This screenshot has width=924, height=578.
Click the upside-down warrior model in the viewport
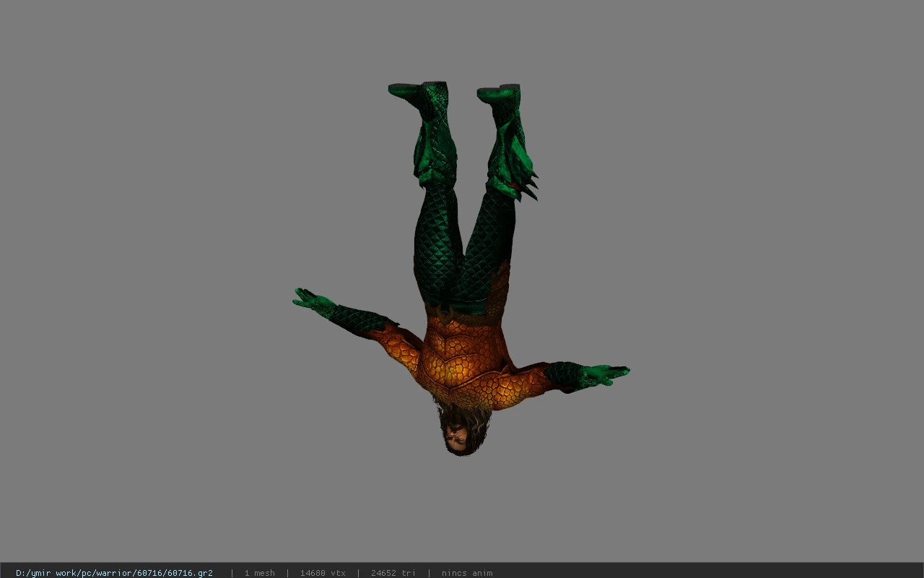(x=461, y=269)
